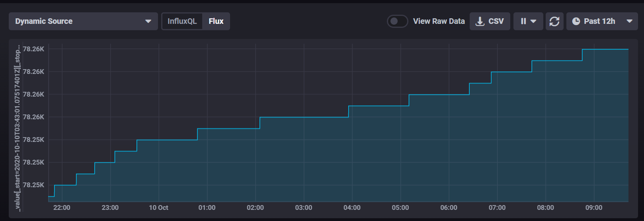
Task: Click the vertical _value y-axis title
Action: [17, 127]
